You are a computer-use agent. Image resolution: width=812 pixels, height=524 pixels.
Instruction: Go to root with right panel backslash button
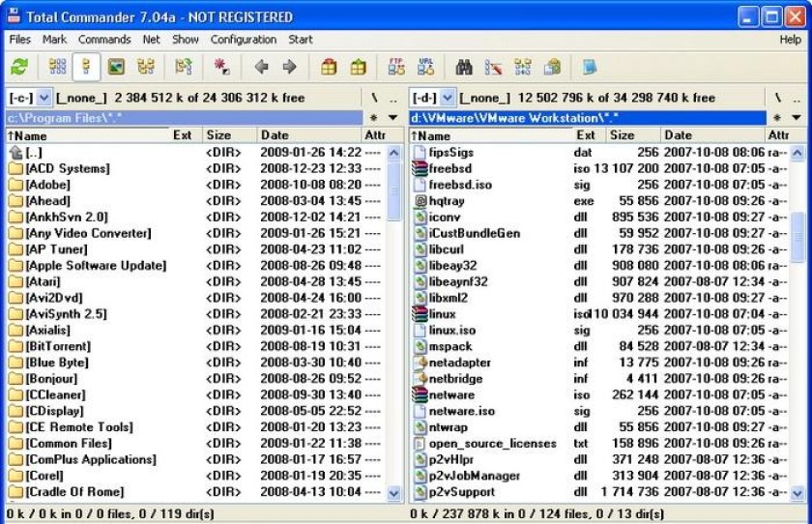click(x=778, y=98)
